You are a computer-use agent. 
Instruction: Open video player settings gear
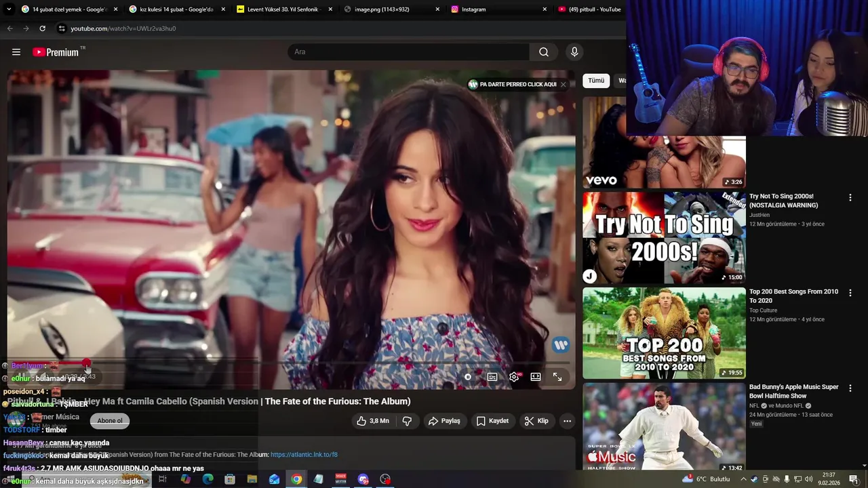coord(514,377)
